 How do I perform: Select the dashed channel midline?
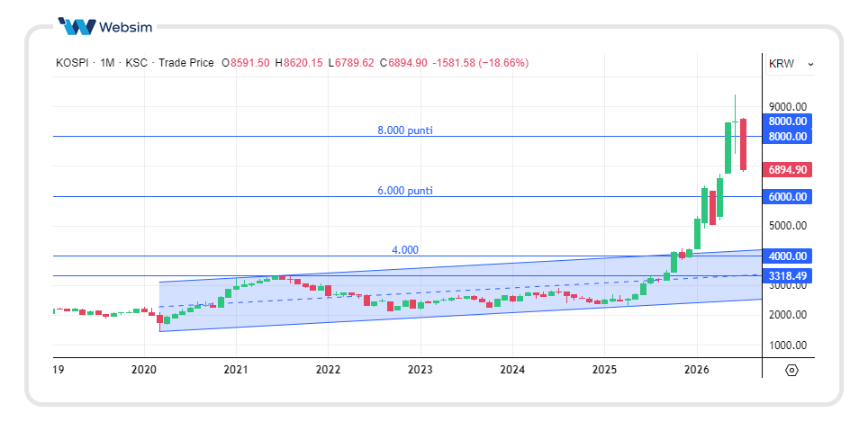(x=461, y=291)
